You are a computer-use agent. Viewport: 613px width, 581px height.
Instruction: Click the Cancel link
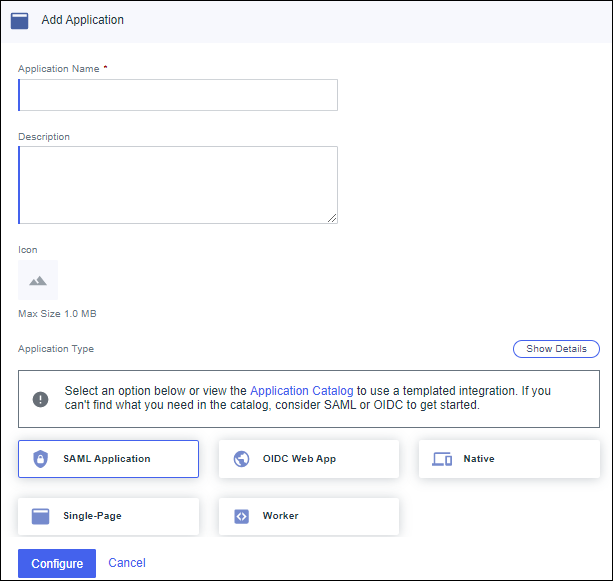click(x=127, y=563)
